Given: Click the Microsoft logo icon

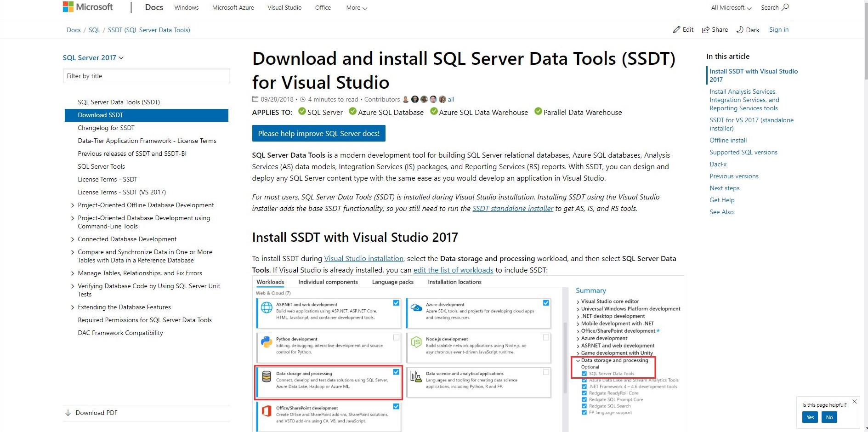Looking at the screenshot, I should click(68, 7).
